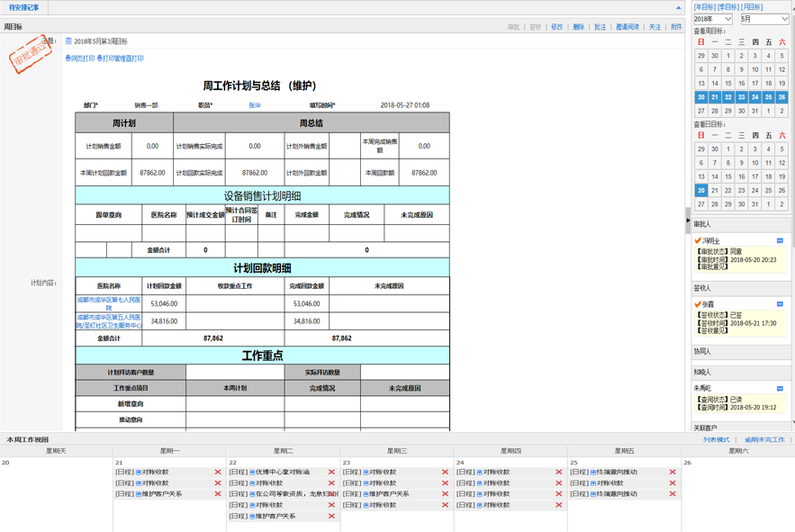Click the 批注 action

tap(601, 27)
